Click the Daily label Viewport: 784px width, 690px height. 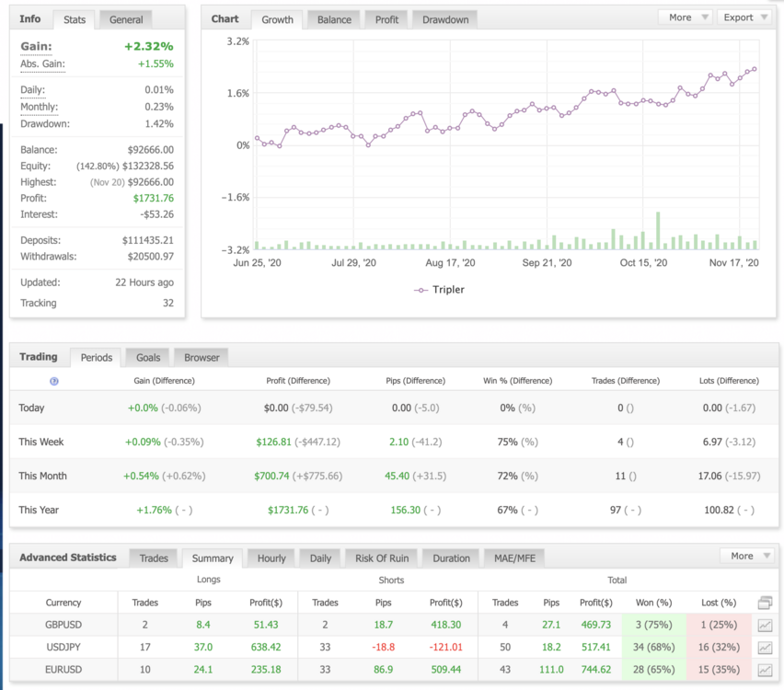pos(32,90)
